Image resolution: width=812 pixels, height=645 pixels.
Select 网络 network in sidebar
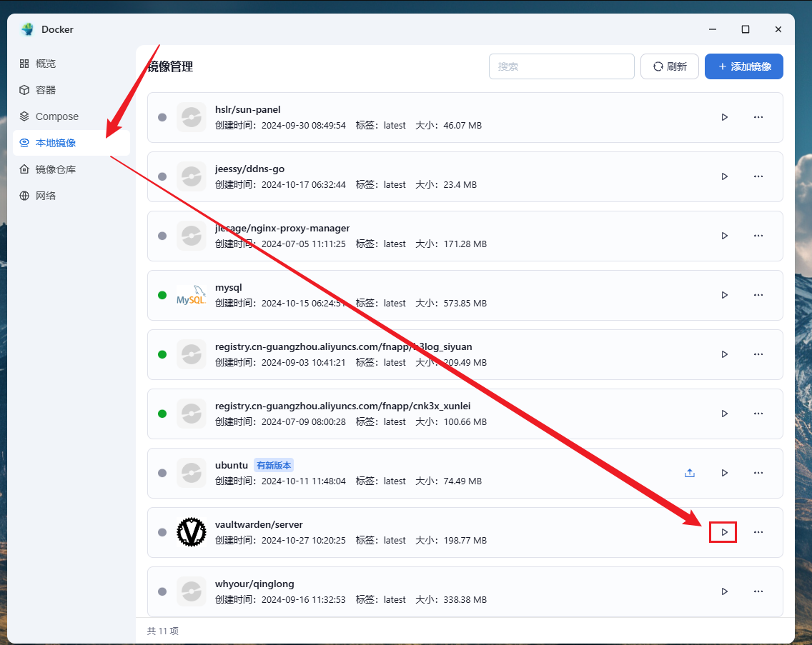[x=46, y=196]
